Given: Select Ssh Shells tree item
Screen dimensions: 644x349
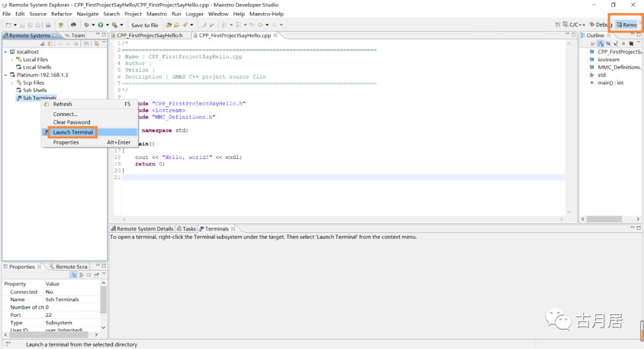Looking at the screenshot, I should pos(35,90).
